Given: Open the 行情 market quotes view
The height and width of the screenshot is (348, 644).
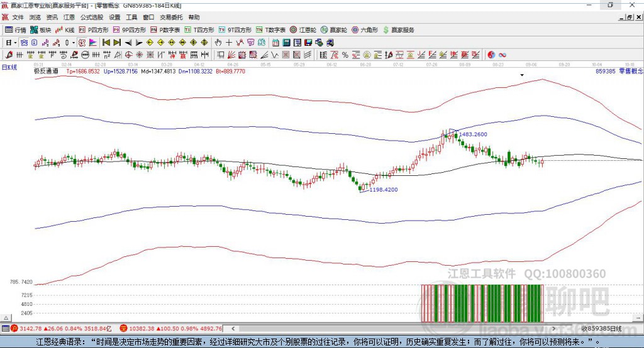Looking at the screenshot, I should pyautogui.click(x=16, y=30).
